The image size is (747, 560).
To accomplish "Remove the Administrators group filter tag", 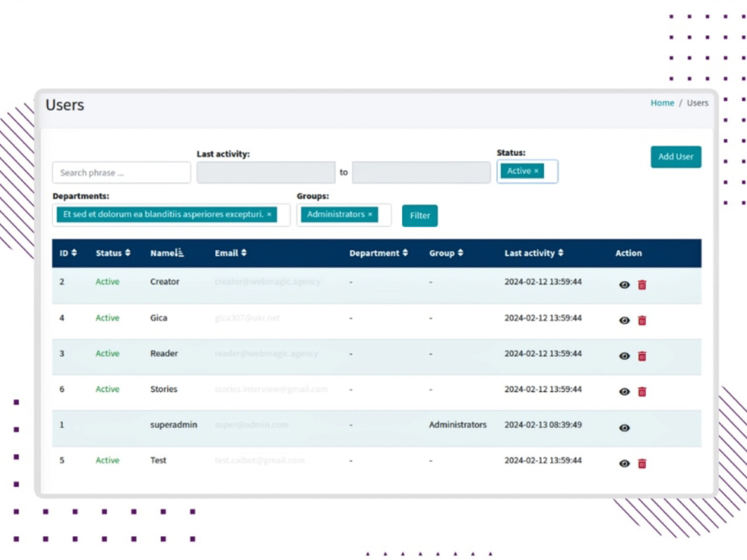I will click(370, 214).
